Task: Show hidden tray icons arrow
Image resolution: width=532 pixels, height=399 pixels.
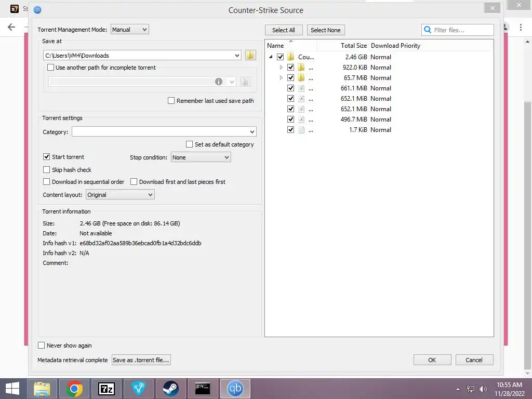Action: (458, 389)
